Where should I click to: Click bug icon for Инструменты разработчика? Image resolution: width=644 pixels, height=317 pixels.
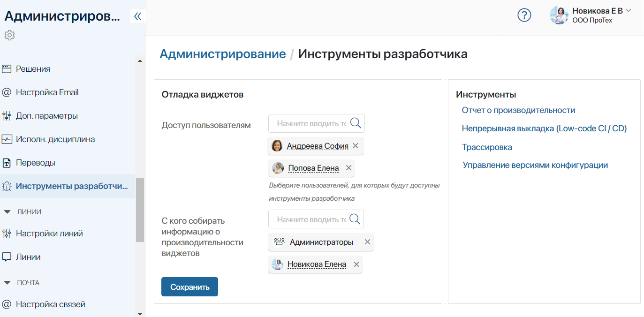(x=7, y=186)
